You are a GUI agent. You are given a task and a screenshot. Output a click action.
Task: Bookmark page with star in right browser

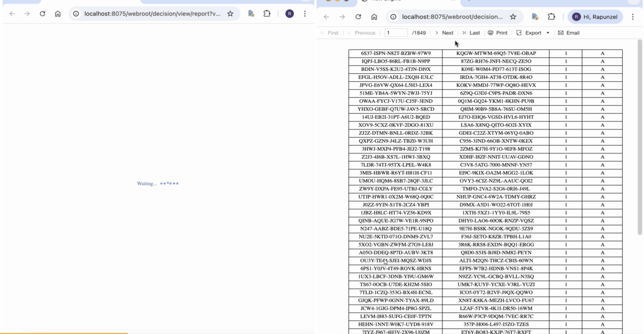point(513,17)
